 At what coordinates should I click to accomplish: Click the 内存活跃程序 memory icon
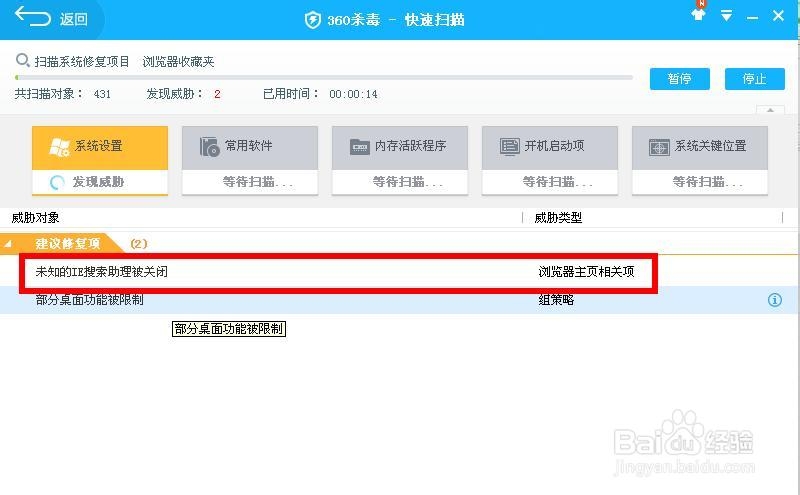(360, 147)
